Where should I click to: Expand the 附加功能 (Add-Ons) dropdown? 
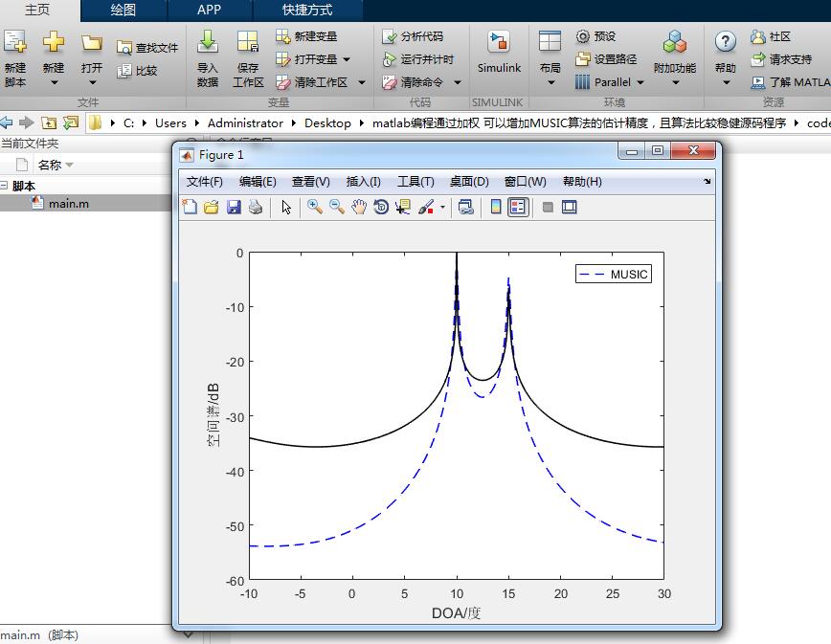[675, 82]
